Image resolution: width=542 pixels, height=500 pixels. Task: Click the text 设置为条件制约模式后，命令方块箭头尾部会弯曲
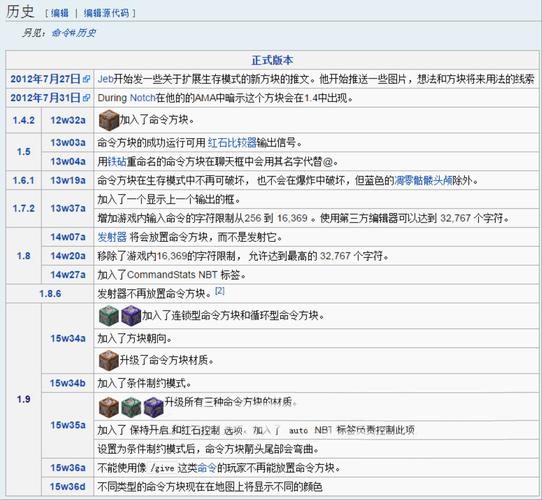208,449
